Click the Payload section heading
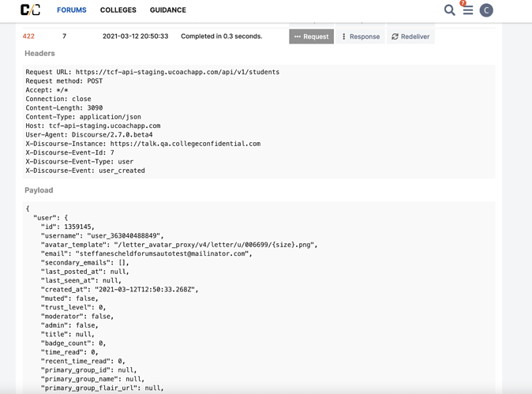Image resolution: width=532 pixels, height=394 pixels. (x=39, y=190)
